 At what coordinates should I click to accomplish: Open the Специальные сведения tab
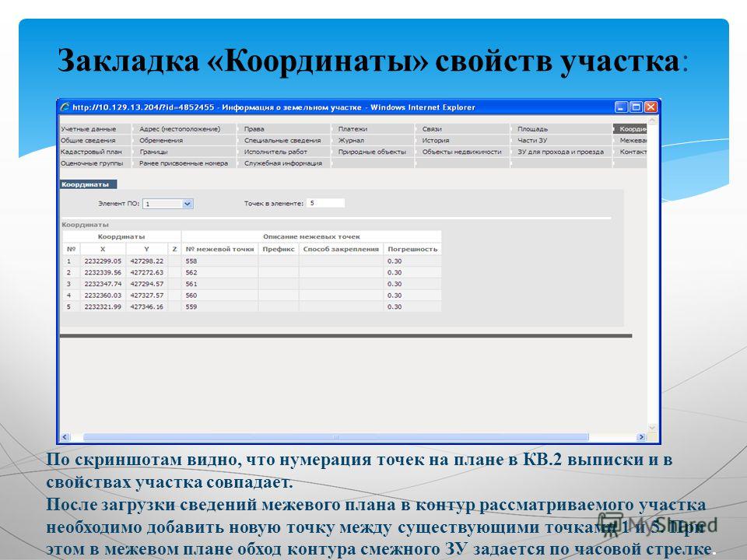point(282,141)
